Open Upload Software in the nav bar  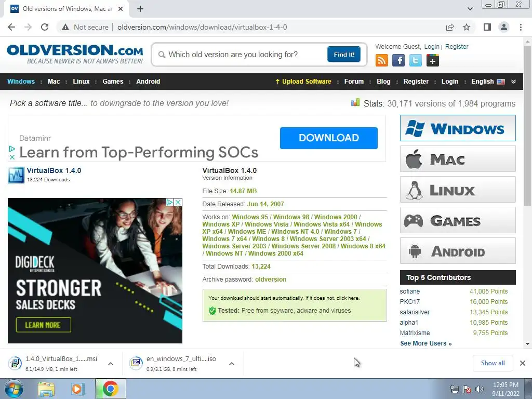tap(303, 82)
